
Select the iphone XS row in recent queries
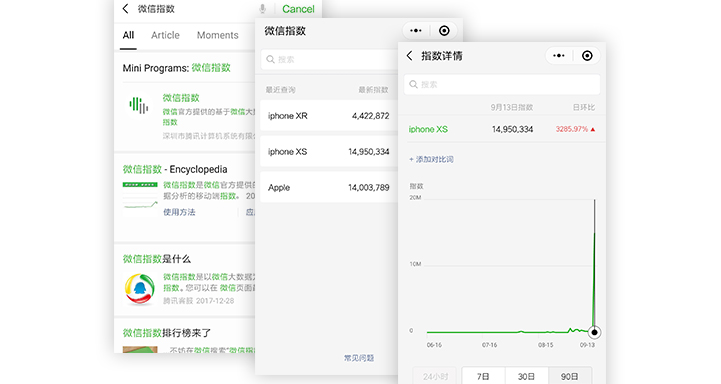(329, 152)
